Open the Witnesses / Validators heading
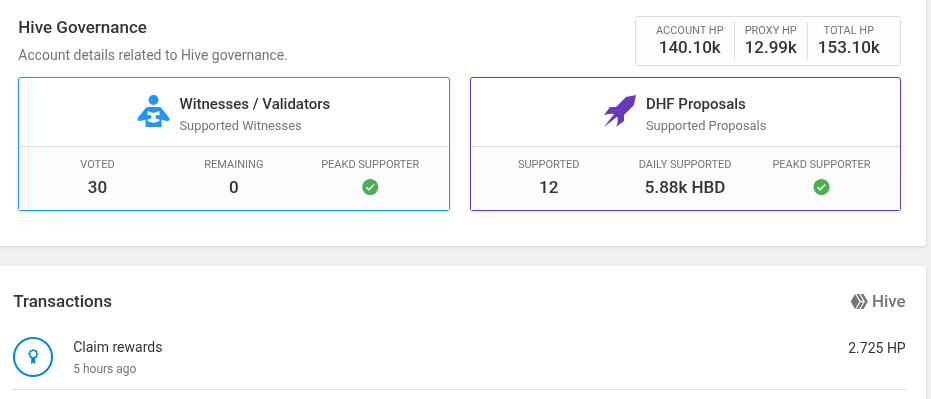 pyautogui.click(x=255, y=104)
